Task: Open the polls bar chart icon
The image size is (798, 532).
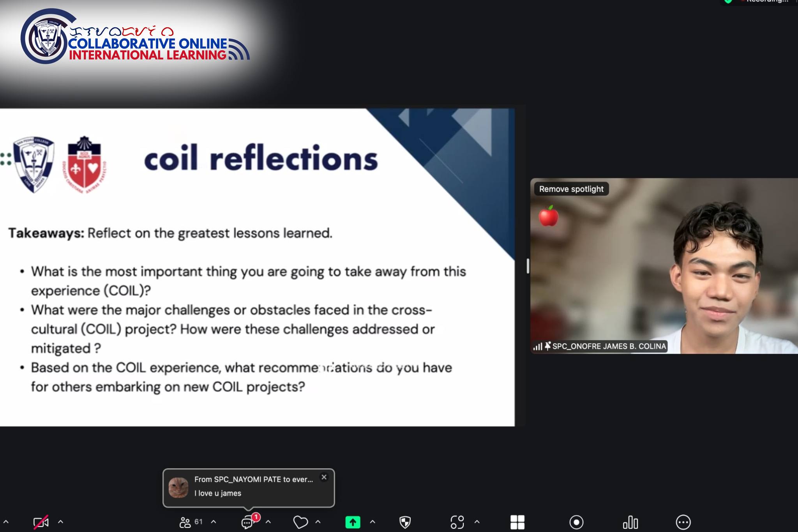Action: (630, 522)
